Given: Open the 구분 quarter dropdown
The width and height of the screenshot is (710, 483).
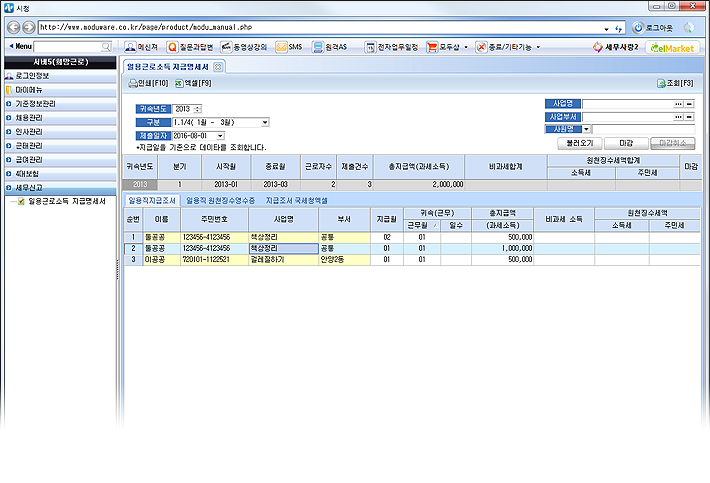Looking at the screenshot, I should coord(264,122).
